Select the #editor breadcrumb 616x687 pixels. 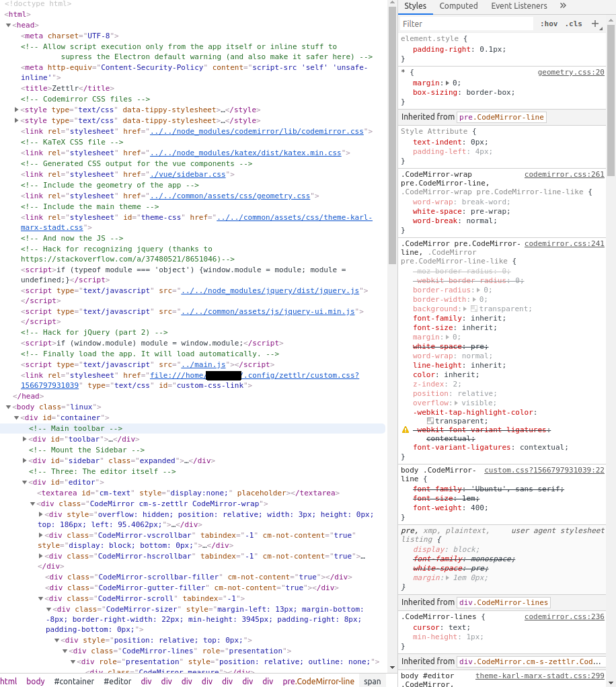pos(118,682)
